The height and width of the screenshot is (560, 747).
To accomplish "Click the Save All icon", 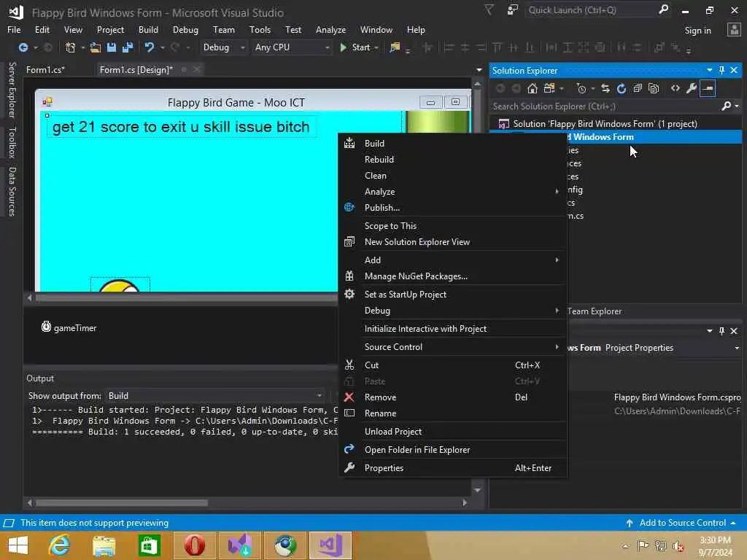I will (x=128, y=47).
